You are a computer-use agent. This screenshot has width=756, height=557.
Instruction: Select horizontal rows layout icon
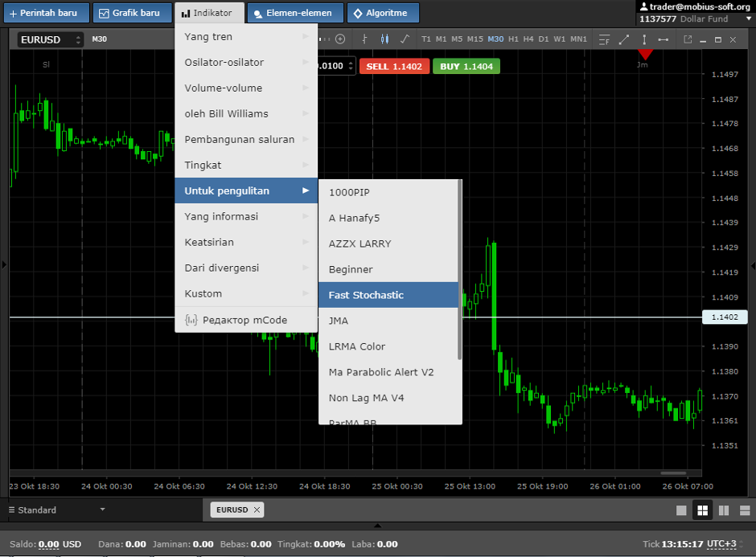745,510
